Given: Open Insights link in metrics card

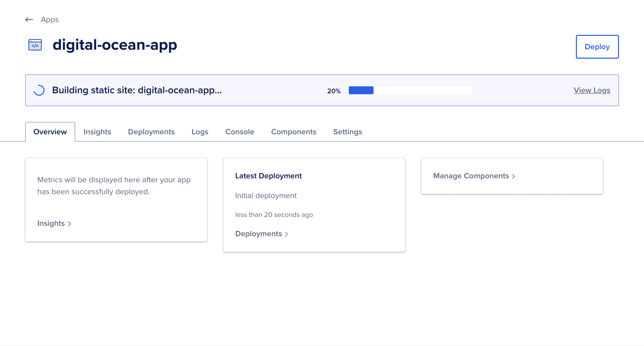Looking at the screenshot, I should click(x=54, y=223).
